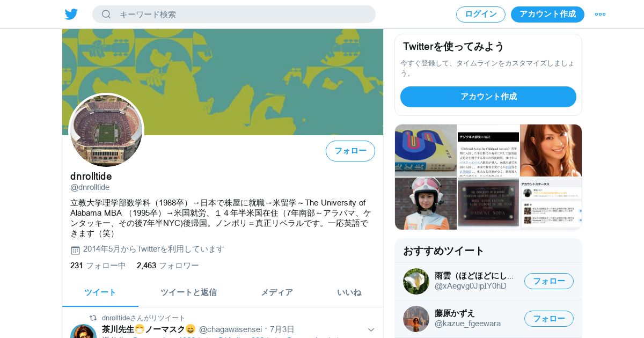
Task: Click 藤原かずえ account's avatar
Action: click(416, 319)
